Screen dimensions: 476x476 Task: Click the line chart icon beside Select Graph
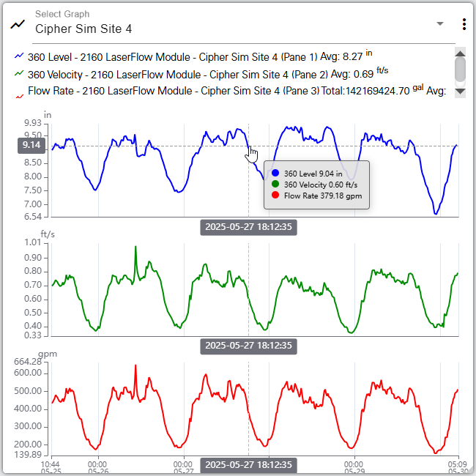point(17,23)
